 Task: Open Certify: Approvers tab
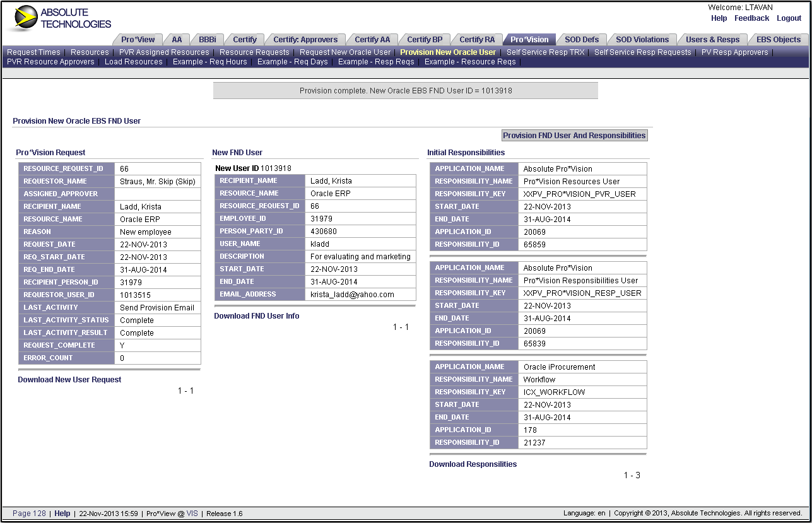click(x=305, y=39)
